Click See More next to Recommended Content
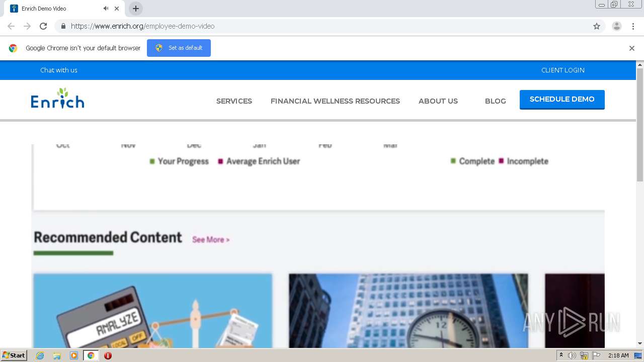Screen dimensions: 644x362 click(211, 240)
